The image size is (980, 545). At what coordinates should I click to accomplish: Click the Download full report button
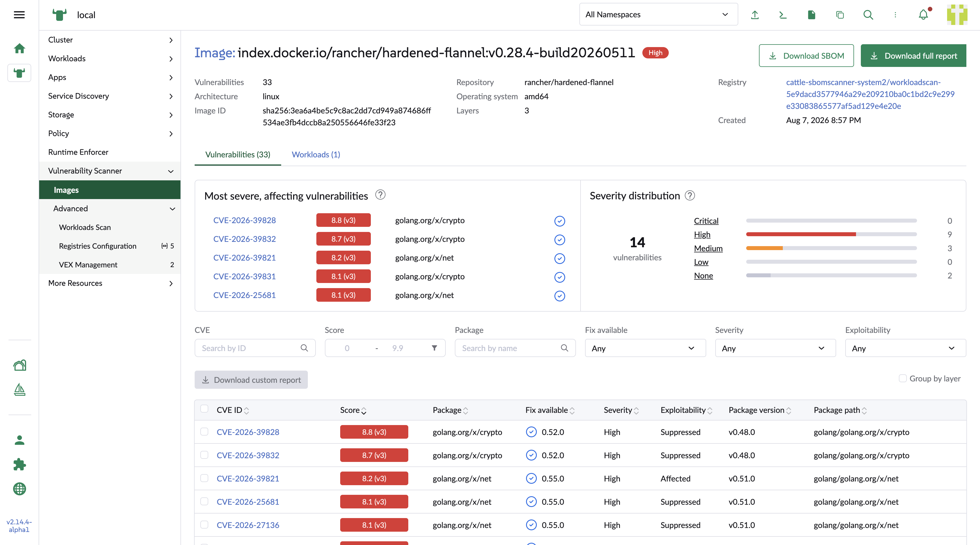913,56
